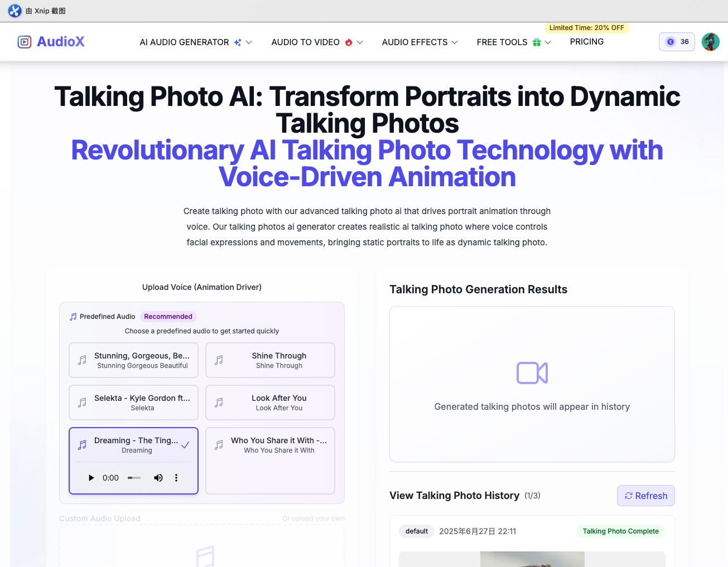Toggle mute on the Dreaming audio player
The height and width of the screenshot is (567, 728).
[158, 478]
